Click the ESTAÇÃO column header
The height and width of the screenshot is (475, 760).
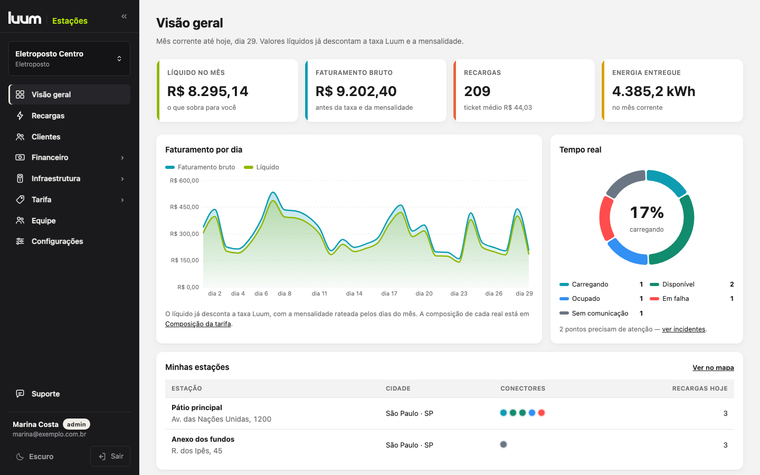(x=187, y=389)
